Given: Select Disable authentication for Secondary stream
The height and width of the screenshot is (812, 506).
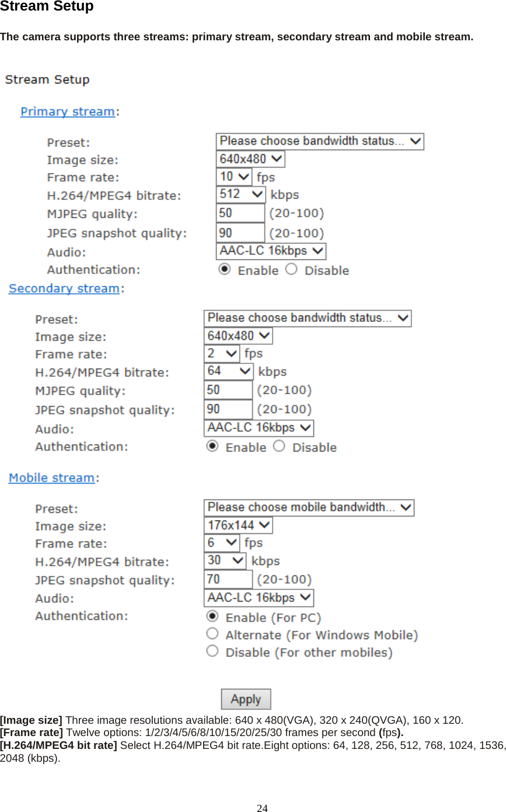Looking at the screenshot, I should (280, 446).
